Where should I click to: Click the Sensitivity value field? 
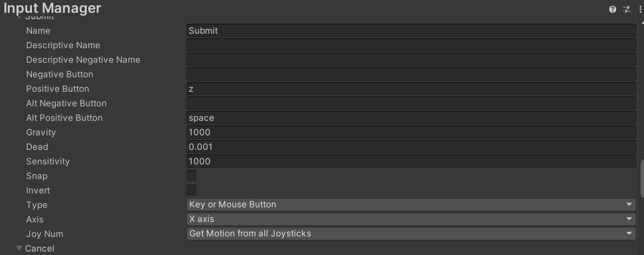[x=411, y=161]
